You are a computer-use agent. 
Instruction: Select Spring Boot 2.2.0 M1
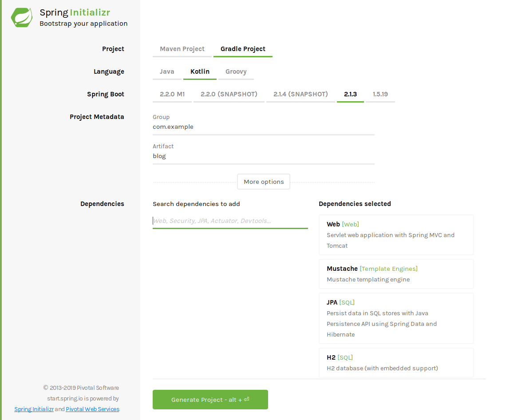[172, 94]
